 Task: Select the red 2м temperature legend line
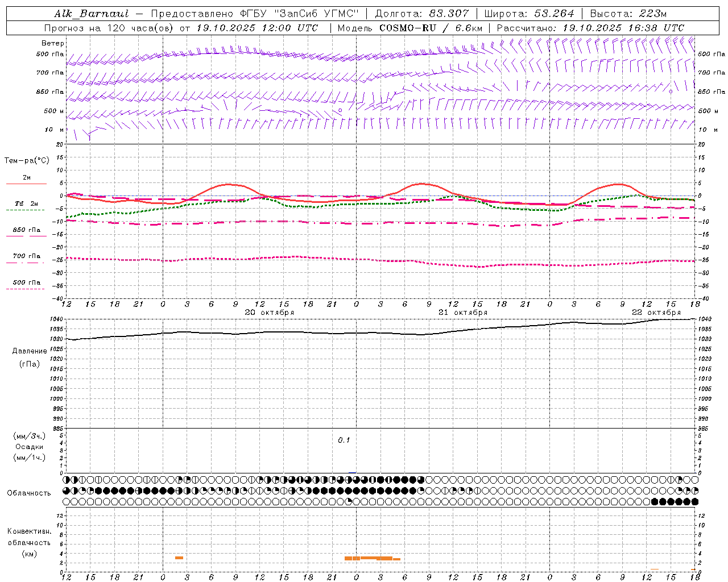[26, 184]
